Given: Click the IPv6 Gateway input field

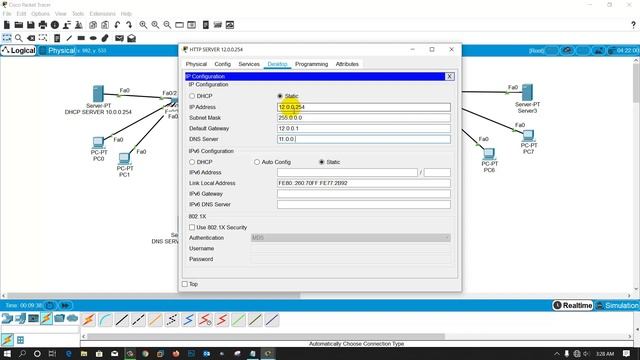Looking at the screenshot, I should [x=364, y=194].
